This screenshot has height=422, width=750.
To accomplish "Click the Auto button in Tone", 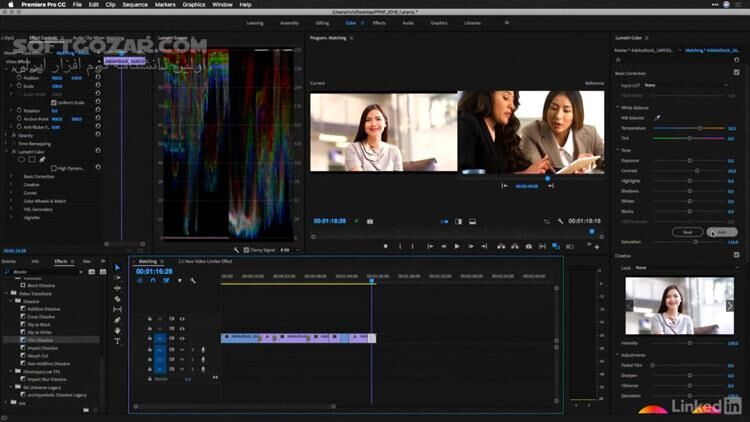I will pyautogui.click(x=722, y=232).
